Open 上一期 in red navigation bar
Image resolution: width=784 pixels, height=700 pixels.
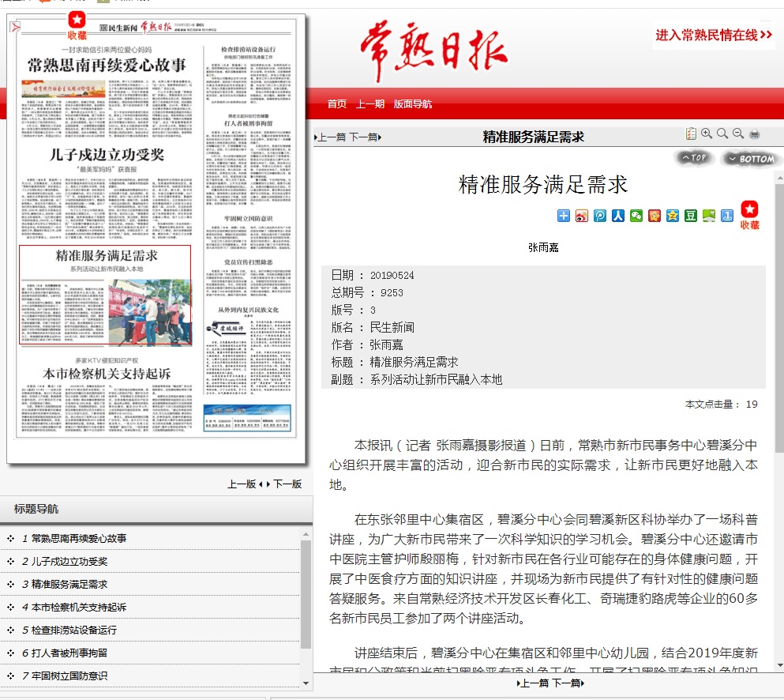click(x=370, y=103)
